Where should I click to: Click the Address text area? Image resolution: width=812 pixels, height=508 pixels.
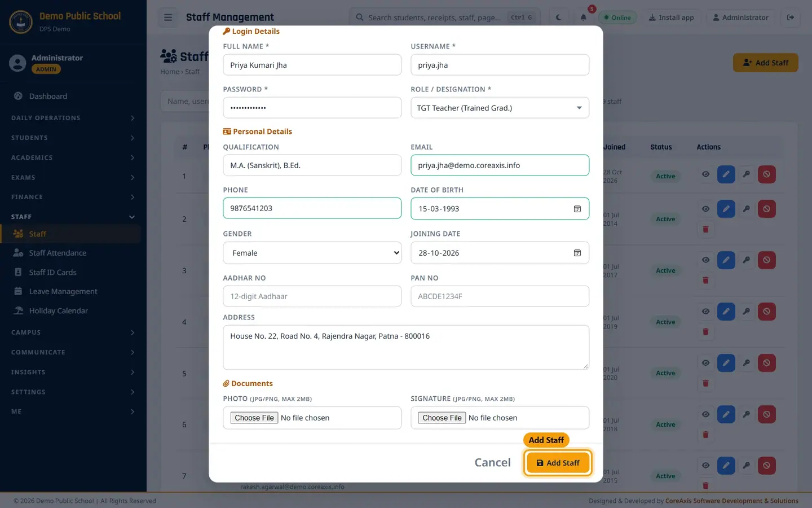(x=406, y=348)
